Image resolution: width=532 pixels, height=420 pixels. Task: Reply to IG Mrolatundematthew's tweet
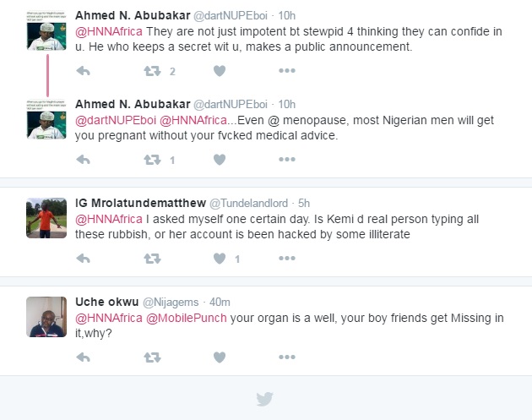click(83, 259)
